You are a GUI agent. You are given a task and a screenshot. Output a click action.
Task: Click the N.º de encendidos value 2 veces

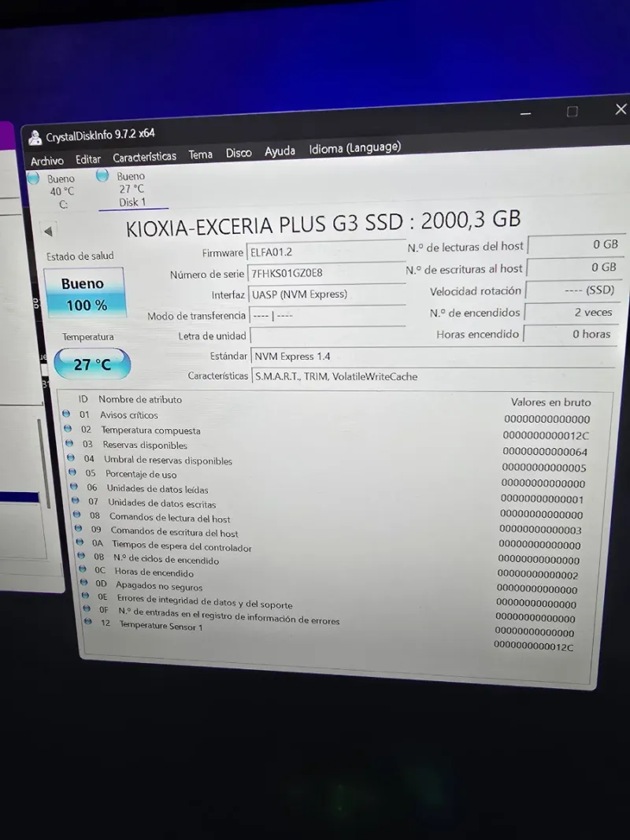pyautogui.click(x=572, y=313)
